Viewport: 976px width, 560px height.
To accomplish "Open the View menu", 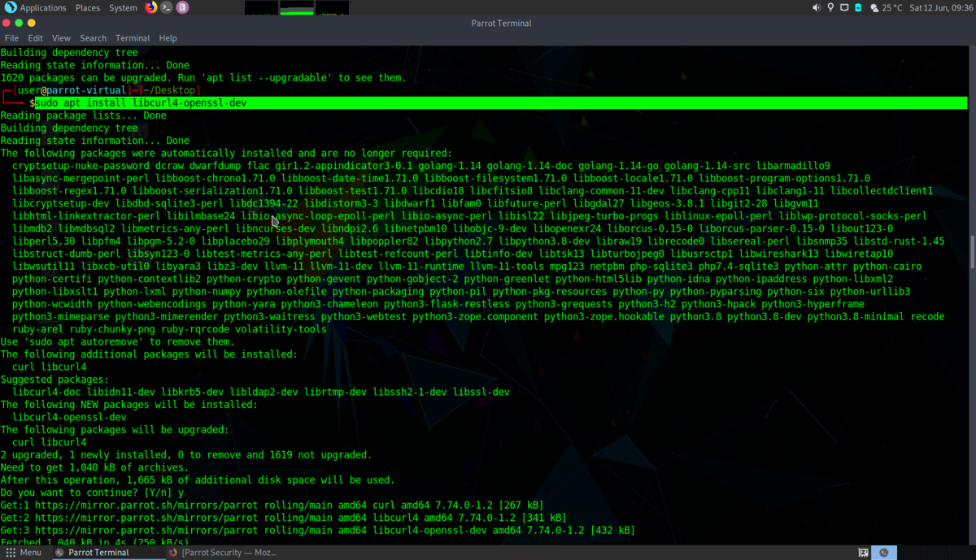I will tap(61, 38).
